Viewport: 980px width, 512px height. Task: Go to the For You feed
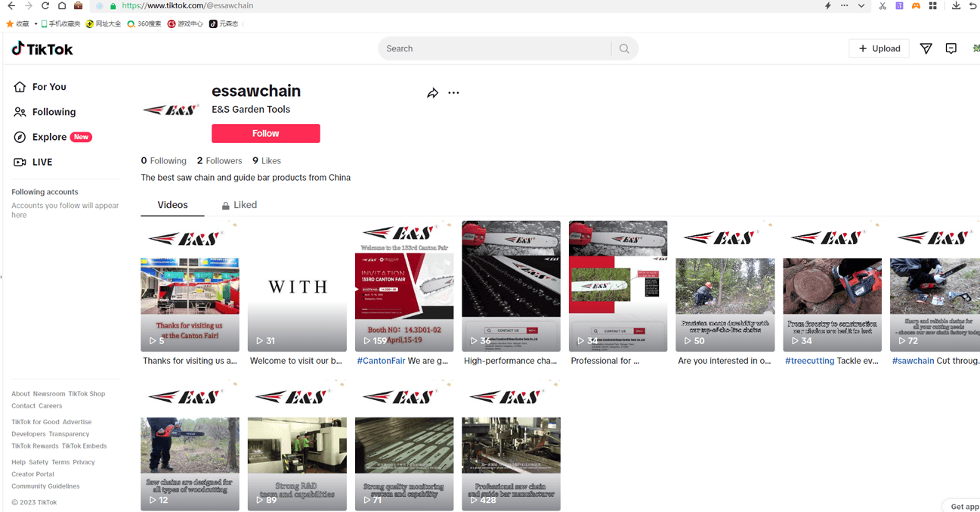(x=40, y=87)
